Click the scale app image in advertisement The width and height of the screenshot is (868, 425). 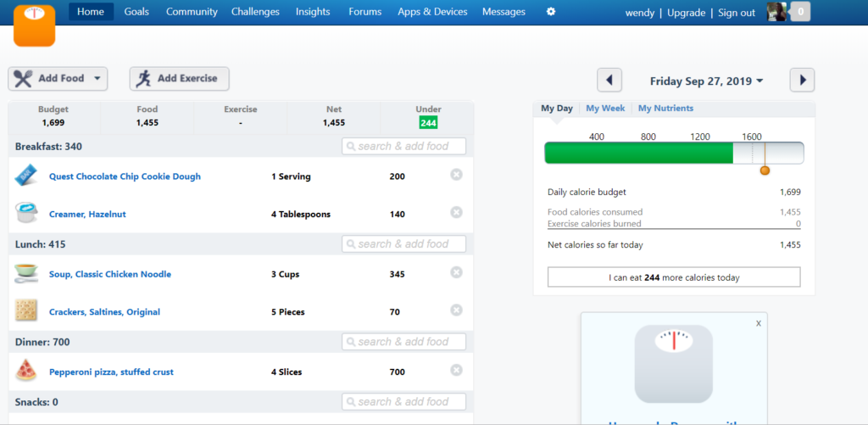[674, 364]
